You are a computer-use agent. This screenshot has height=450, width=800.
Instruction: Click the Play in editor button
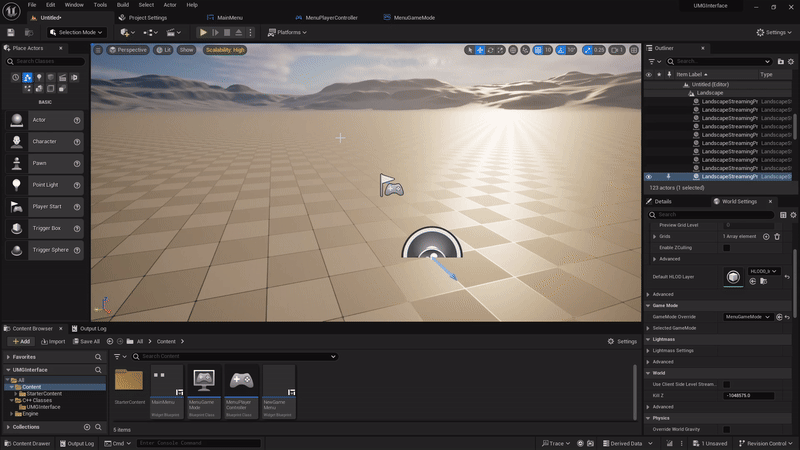(x=203, y=32)
